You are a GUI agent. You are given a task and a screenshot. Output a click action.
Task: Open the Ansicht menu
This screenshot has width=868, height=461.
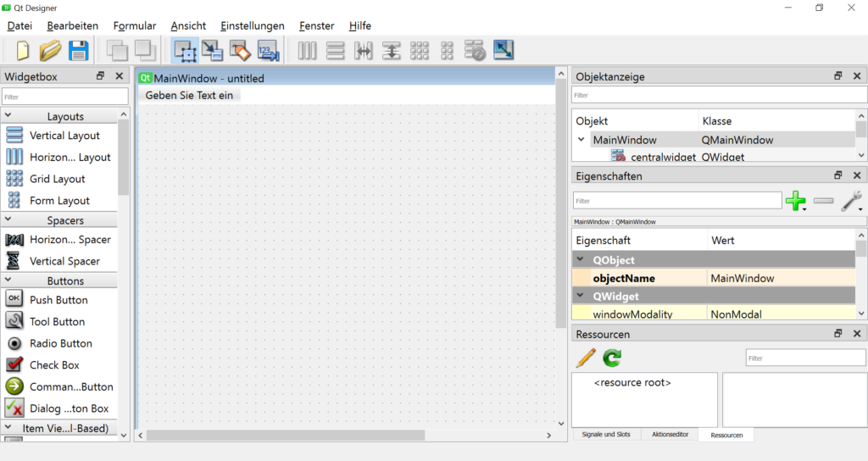tap(188, 25)
